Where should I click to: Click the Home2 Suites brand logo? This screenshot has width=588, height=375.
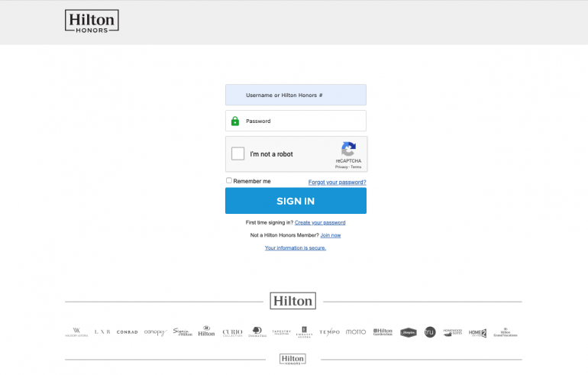pos(477,332)
